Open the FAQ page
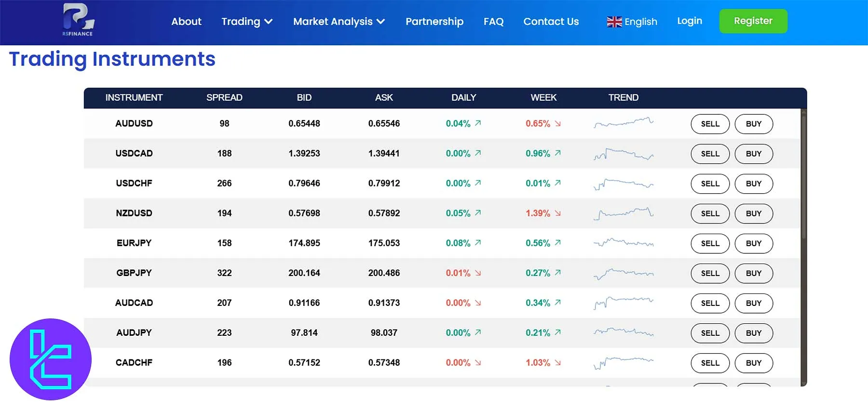The width and height of the screenshot is (868, 410). click(493, 22)
